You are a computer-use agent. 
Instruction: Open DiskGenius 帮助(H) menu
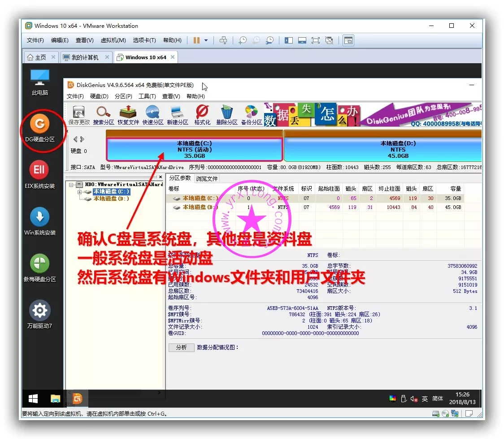196,96
